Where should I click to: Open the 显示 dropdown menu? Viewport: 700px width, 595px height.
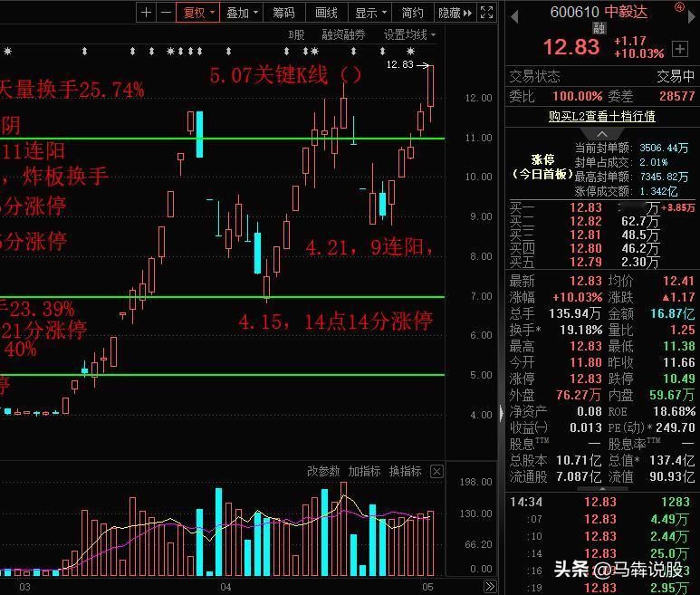[369, 12]
